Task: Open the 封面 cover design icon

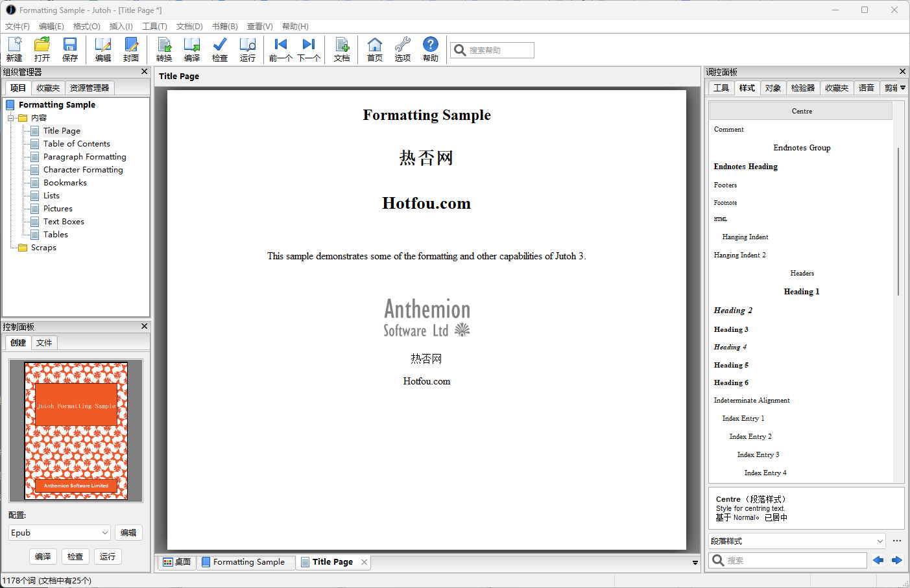Action: pos(131,49)
